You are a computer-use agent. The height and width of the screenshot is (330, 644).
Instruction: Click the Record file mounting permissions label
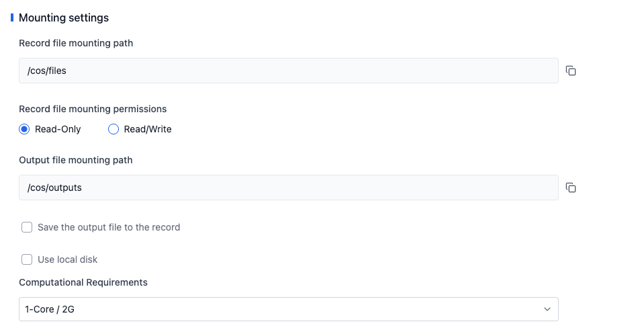tap(93, 109)
